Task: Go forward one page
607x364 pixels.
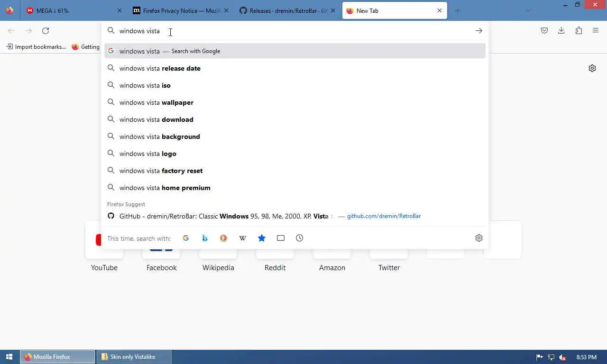Action: [x=28, y=31]
